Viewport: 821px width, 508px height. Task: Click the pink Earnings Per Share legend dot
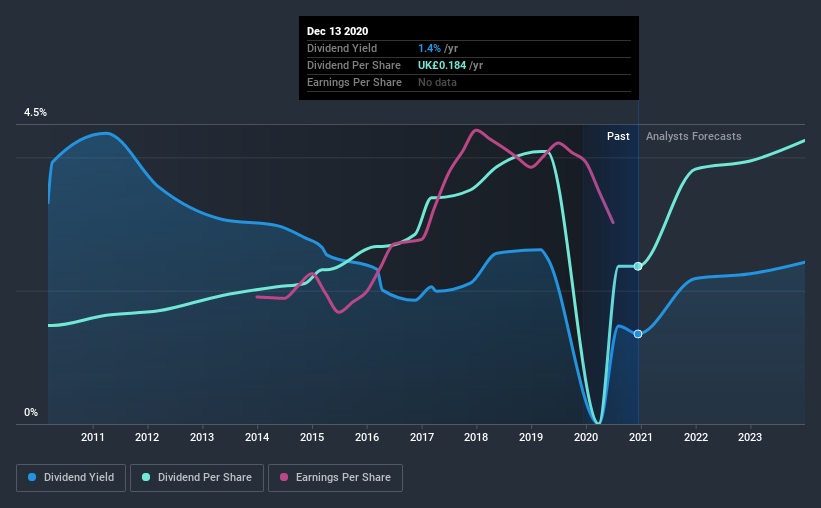(284, 477)
